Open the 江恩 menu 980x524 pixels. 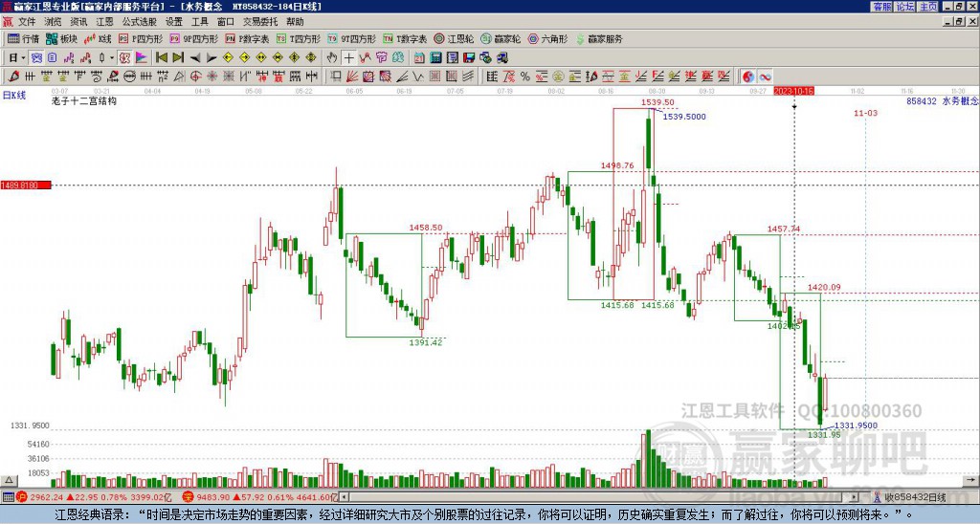point(104,22)
